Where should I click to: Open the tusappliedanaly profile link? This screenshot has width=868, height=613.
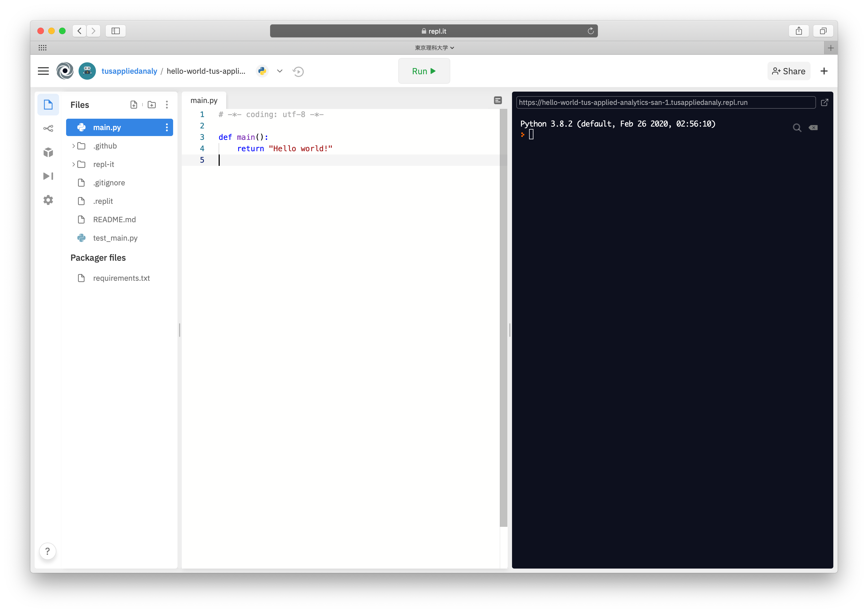point(129,71)
